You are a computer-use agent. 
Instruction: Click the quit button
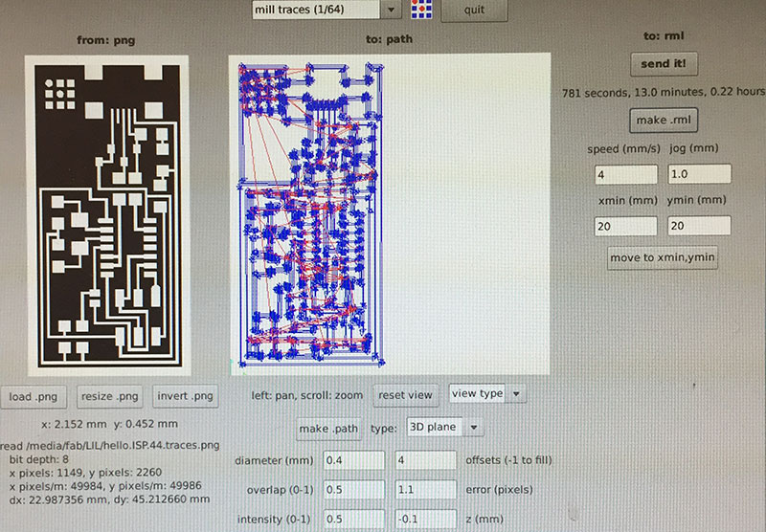474,10
